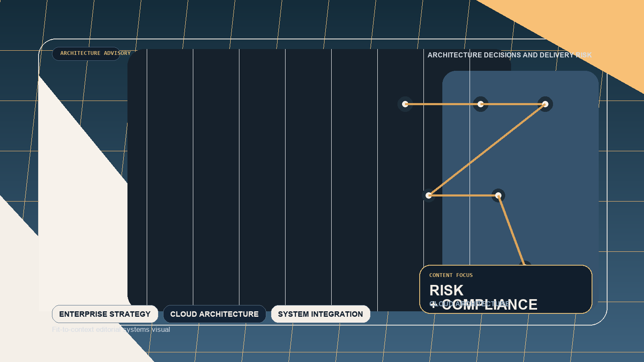Enable the CLOUD ARCHITECTURE pill
This screenshot has height=362, width=644.
pos(214,314)
